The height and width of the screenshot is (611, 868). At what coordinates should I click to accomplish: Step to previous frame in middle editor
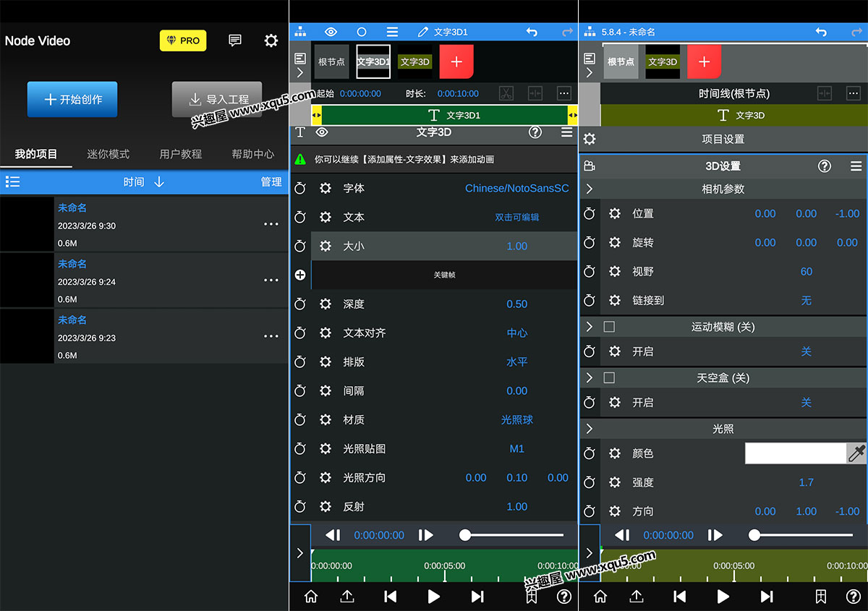[333, 535]
